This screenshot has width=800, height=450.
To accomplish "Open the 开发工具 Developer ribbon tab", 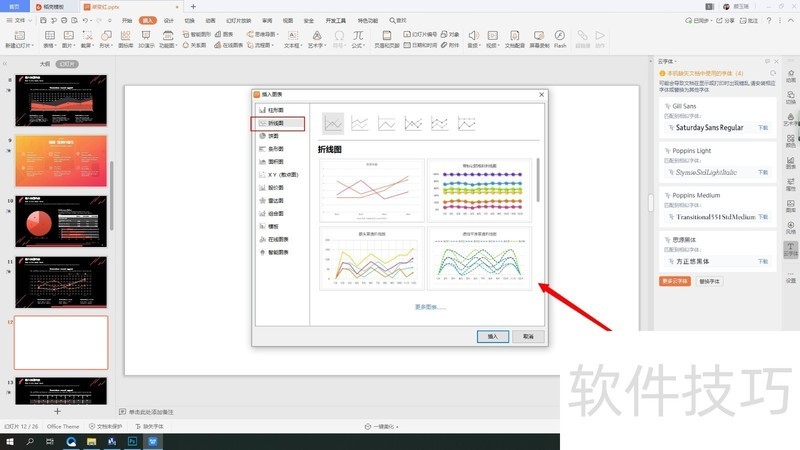I will pos(336,20).
